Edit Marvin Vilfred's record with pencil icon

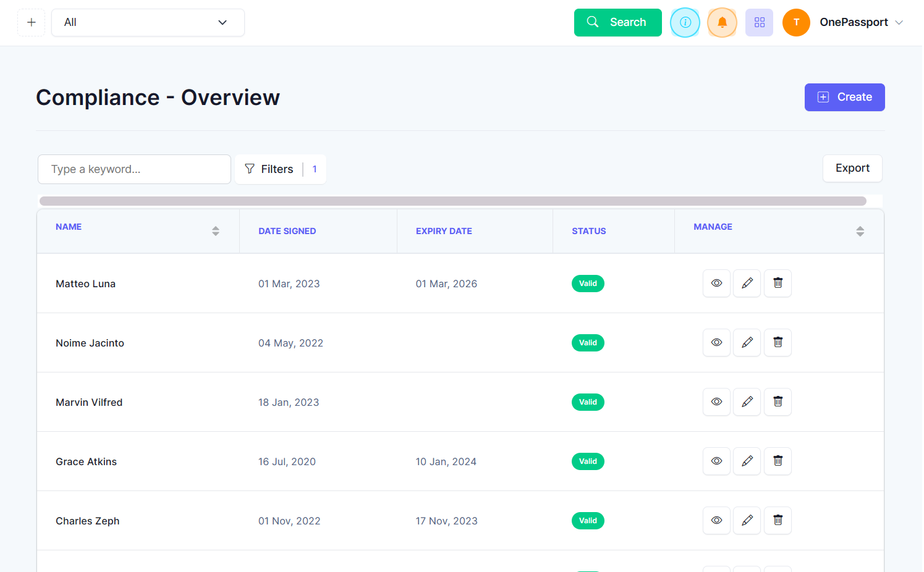(747, 402)
